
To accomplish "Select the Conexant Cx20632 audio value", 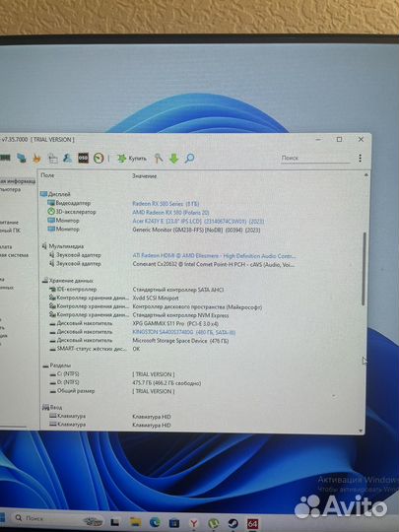I will point(214,264).
